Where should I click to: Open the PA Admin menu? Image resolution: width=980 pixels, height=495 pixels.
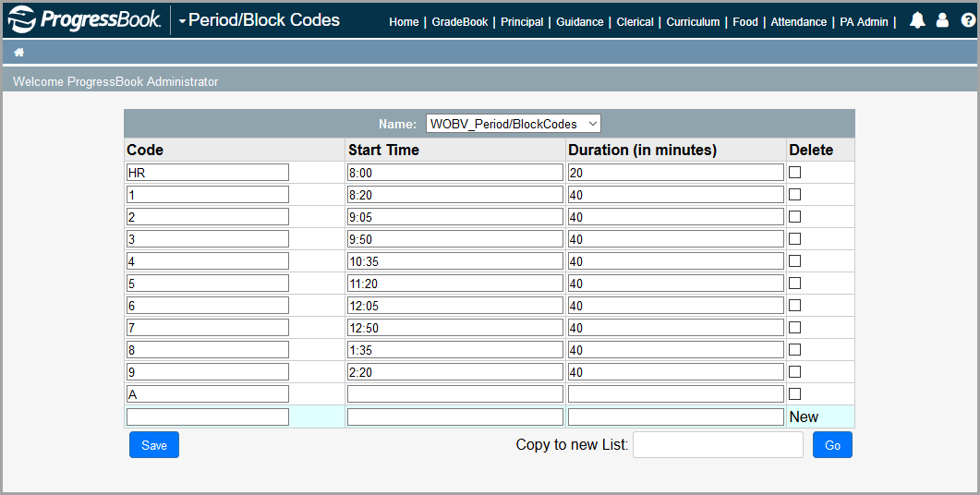click(x=864, y=22)
